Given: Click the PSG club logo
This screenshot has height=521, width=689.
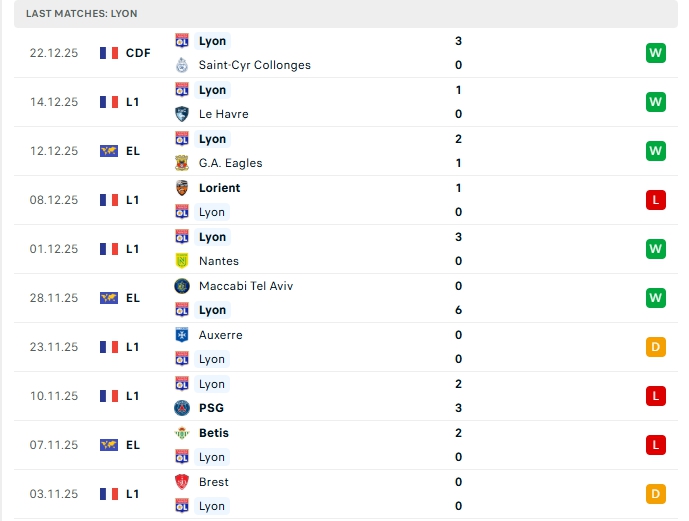Looking at the screenshot, I should [x=182, y=408].
